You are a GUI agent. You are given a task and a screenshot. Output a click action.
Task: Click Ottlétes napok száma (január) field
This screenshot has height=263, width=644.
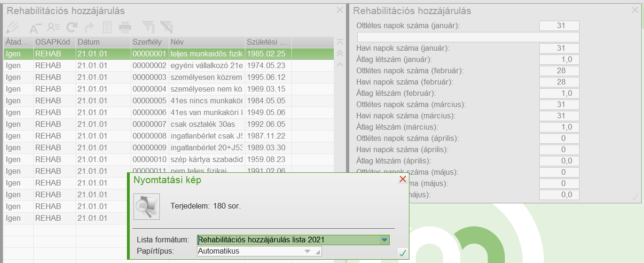[x=559, y=26]
